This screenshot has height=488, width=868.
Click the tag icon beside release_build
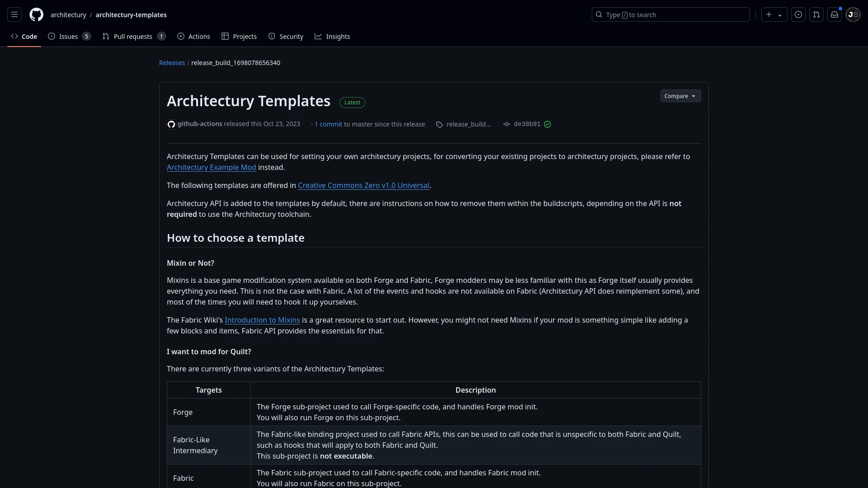click(439, 125)
